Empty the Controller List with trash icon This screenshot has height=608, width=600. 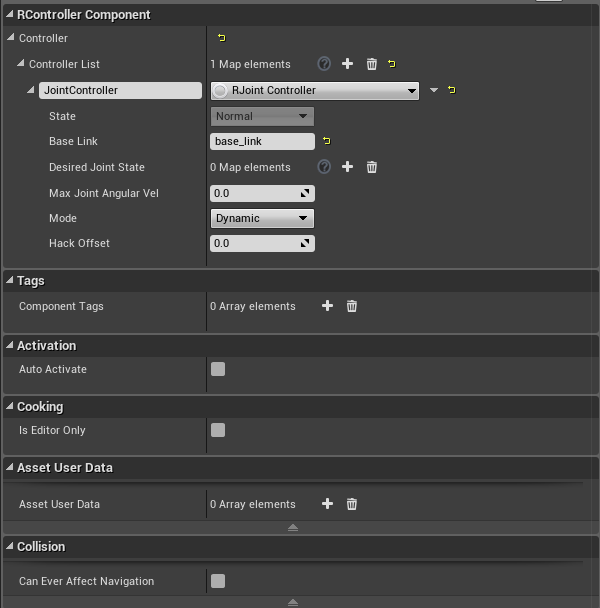click(x=372, y=64)
